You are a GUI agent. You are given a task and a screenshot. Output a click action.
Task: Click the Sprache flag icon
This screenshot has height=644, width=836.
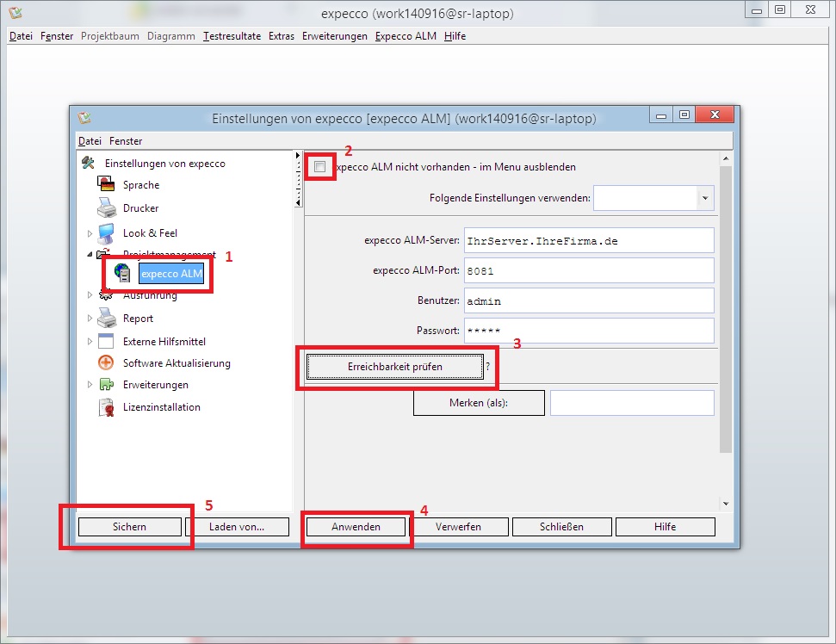(x=107, y=185)
